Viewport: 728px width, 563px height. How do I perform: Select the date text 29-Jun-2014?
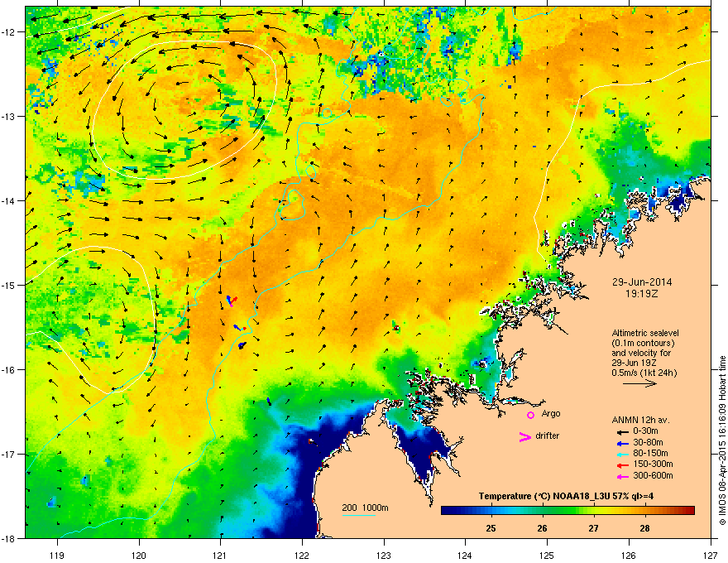pyautogui.click(x=642, y=282)
